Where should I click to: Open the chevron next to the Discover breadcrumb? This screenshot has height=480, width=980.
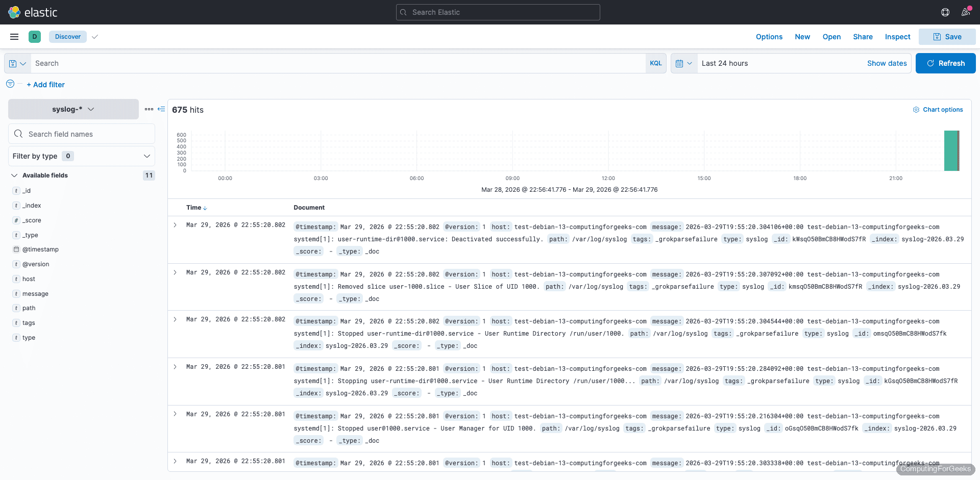click(95, 36)
